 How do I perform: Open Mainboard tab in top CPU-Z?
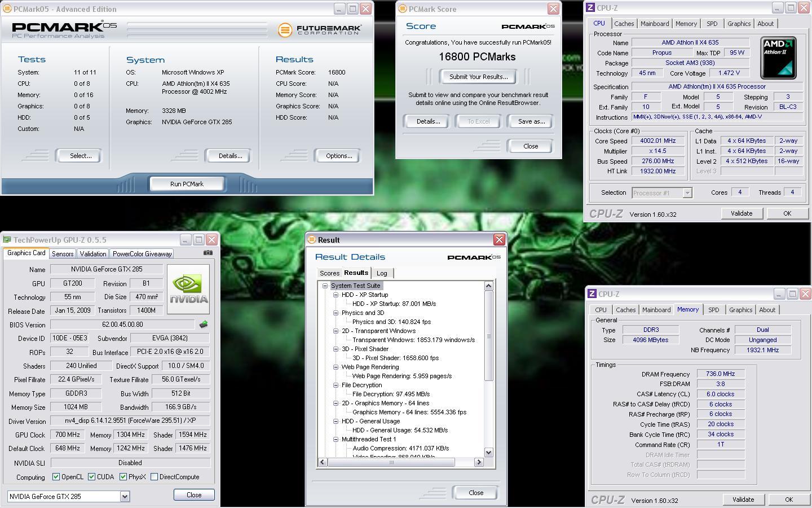pyautogui.click(x=655, y=24)
